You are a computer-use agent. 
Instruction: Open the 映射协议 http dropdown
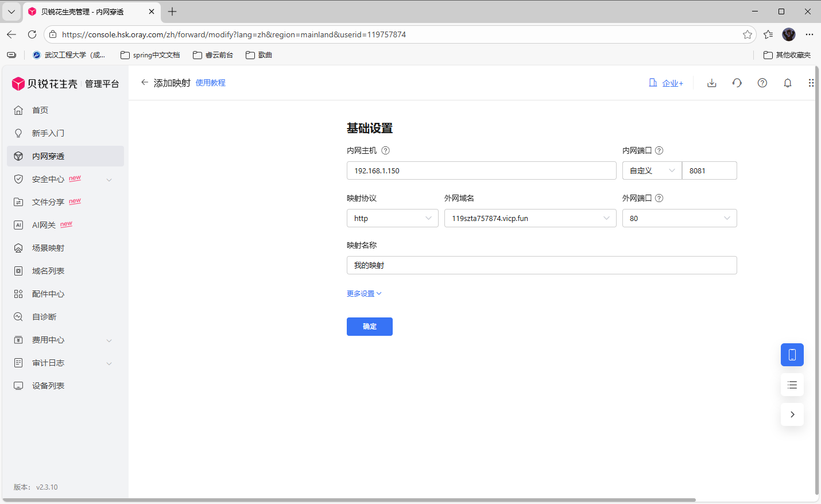coord(392,218)
